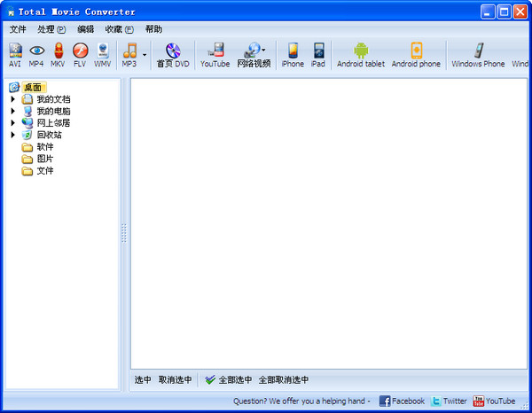Choose WMV output format

point(103,55)
